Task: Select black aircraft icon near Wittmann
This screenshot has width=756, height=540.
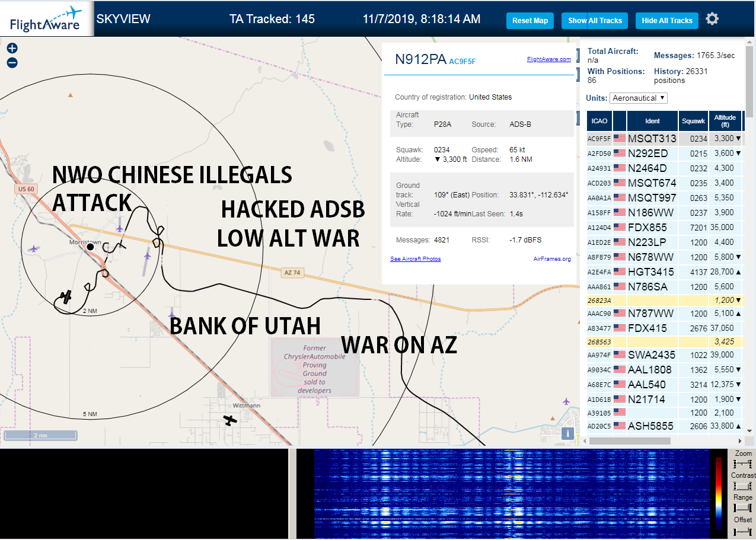Action: click(230, 420)
